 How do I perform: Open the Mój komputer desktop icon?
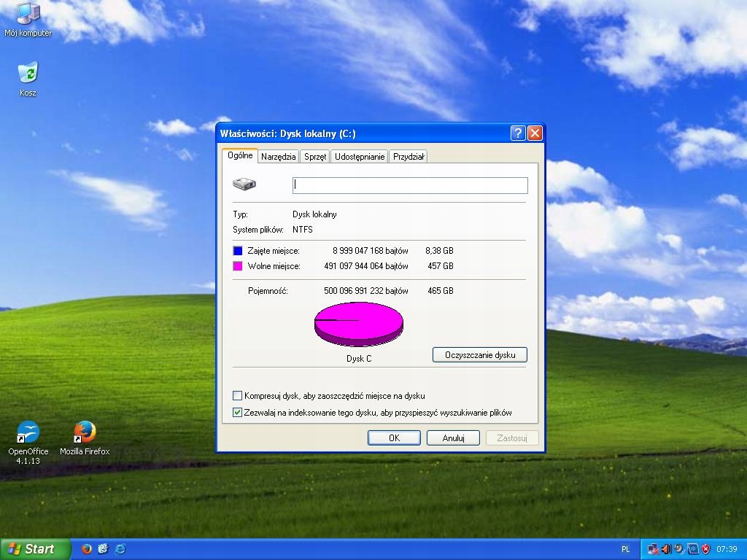tap(28, 15)
